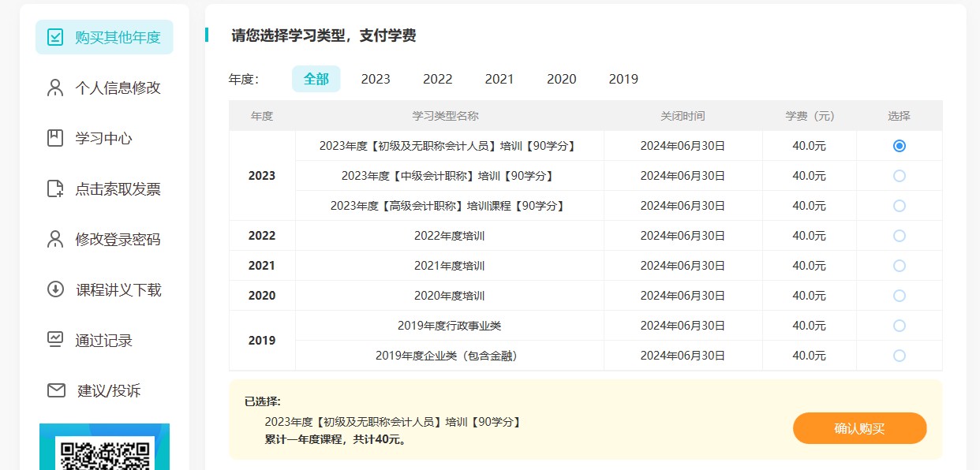Click the 课程讲义下载 download icon
Image resolution: width=980 pixels, height=470 pixels.
coord(55,289)
